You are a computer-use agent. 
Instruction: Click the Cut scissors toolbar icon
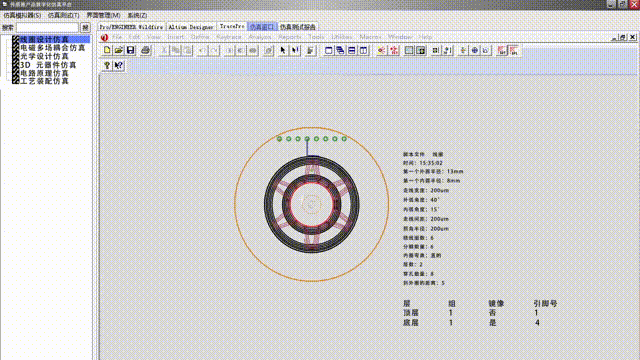164,50
